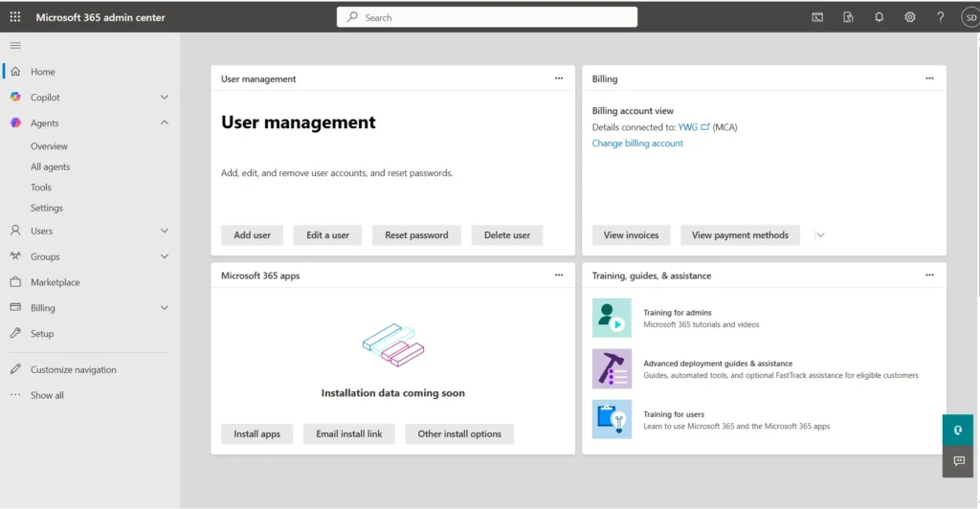Open the document icon in top bar
This screenshot has height=509, width=980.
[x=848, y=17]
